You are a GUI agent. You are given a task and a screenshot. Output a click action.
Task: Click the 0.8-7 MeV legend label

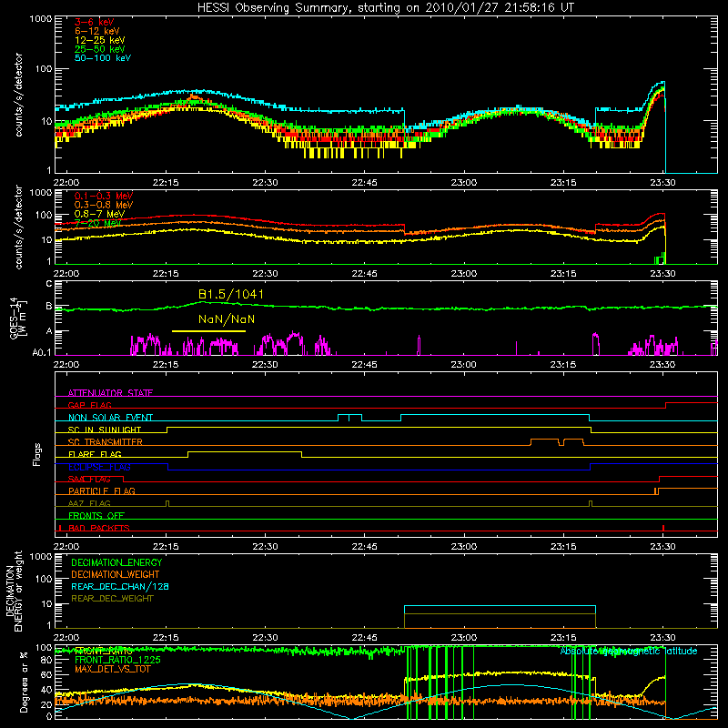point(100,214)
